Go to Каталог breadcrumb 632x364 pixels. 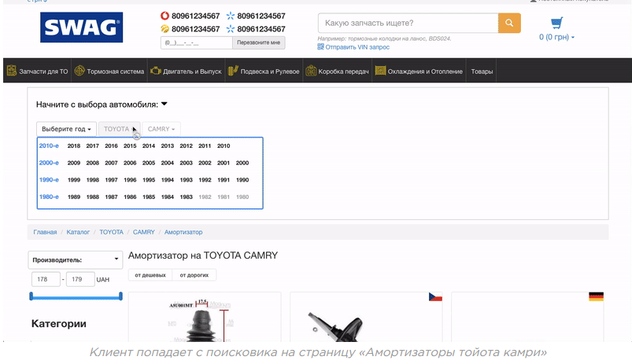(78, 232)
